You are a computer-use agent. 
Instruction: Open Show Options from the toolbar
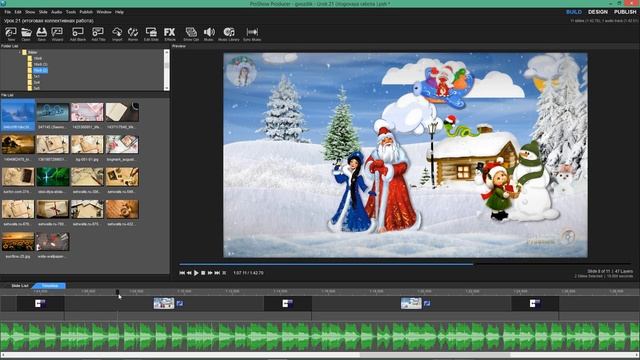coord(191,34)
